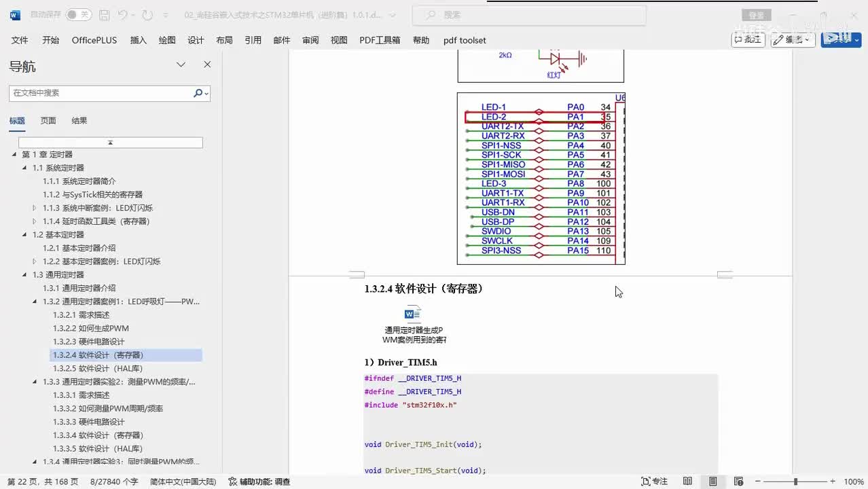The width and height of the screenshot is (868, 489).
Task: Select the 页面 navigation tab
Action: point(48,121)
